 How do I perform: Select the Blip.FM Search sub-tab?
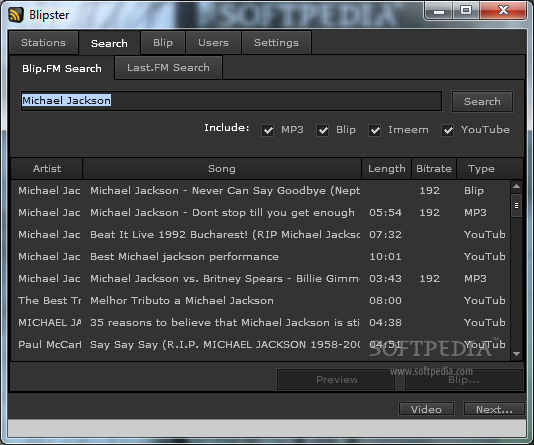(x=62, y=68)
